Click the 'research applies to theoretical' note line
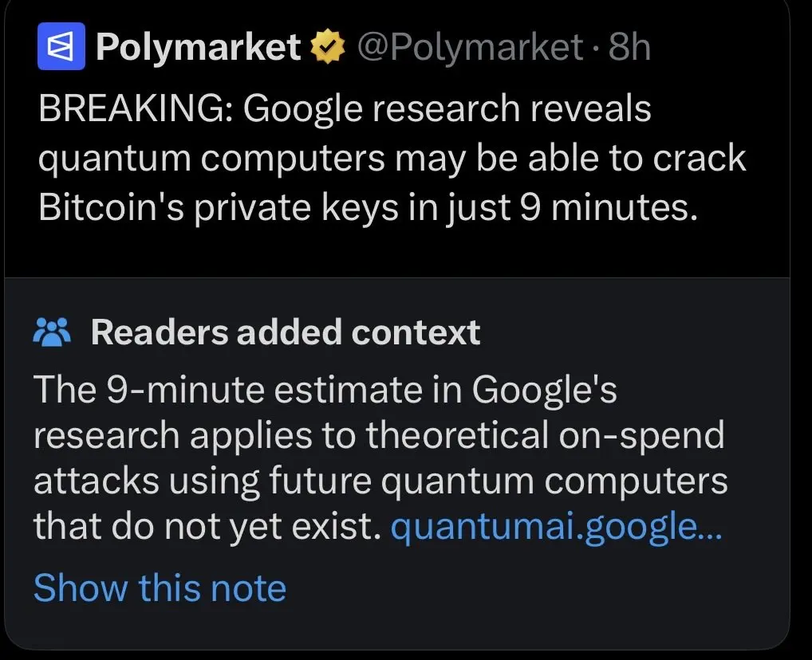812x660 pixels. pos(379,436)
